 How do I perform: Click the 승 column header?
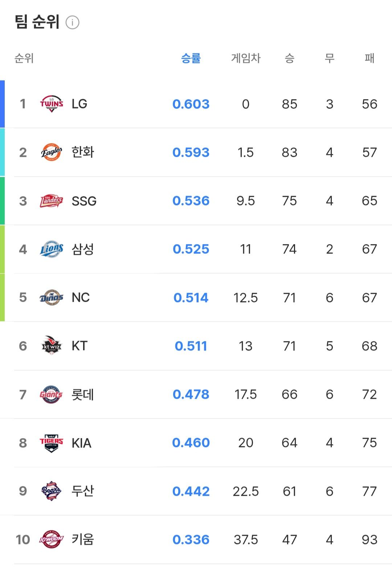click(x=289, y=58)
